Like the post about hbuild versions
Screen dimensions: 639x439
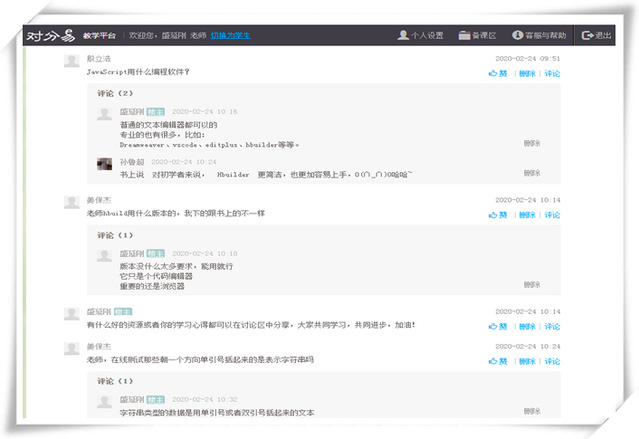coord(498,215)
